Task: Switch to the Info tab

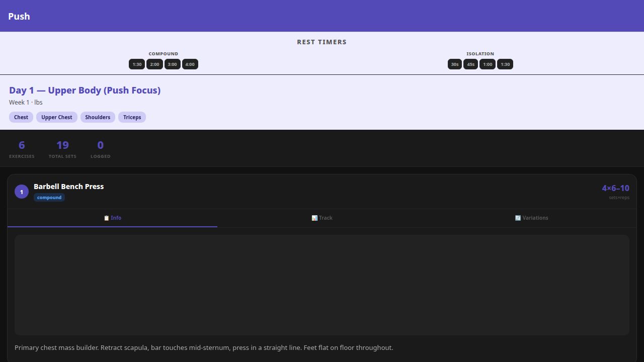Action: click(x=112, y=218)
